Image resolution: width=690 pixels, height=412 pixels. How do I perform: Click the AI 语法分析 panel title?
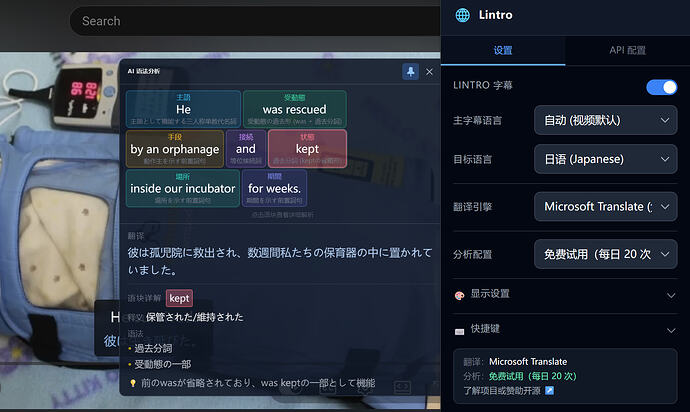[x=144, y=71]
